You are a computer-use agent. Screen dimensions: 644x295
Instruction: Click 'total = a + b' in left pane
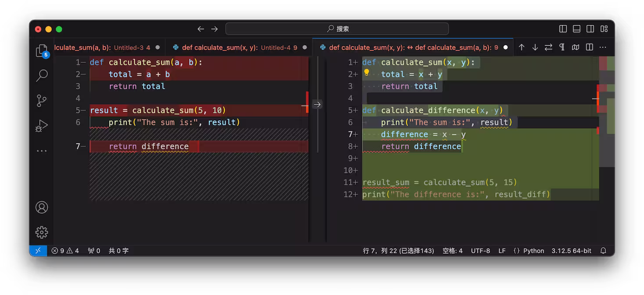[x=139, y=74]
